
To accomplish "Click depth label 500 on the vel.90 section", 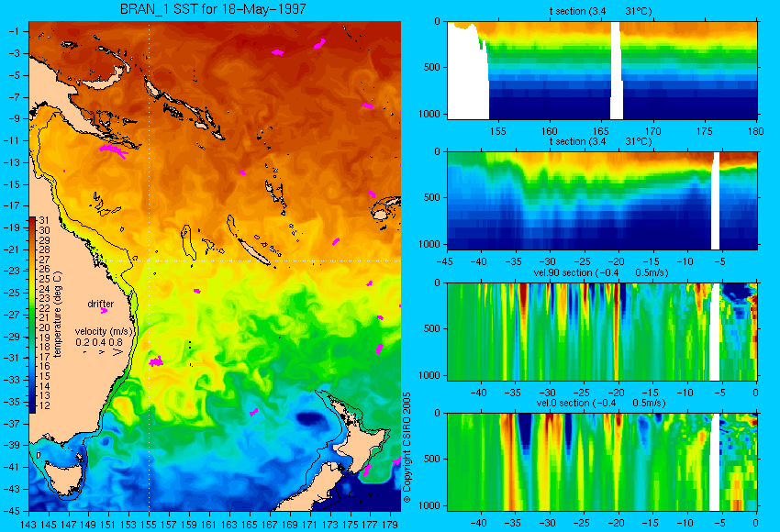I will tap(432, 328).
